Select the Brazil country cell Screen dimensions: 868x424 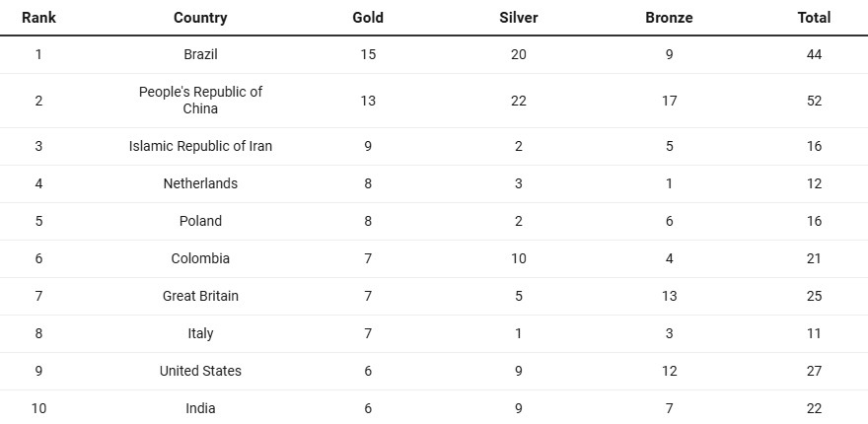tap(200, 54)
